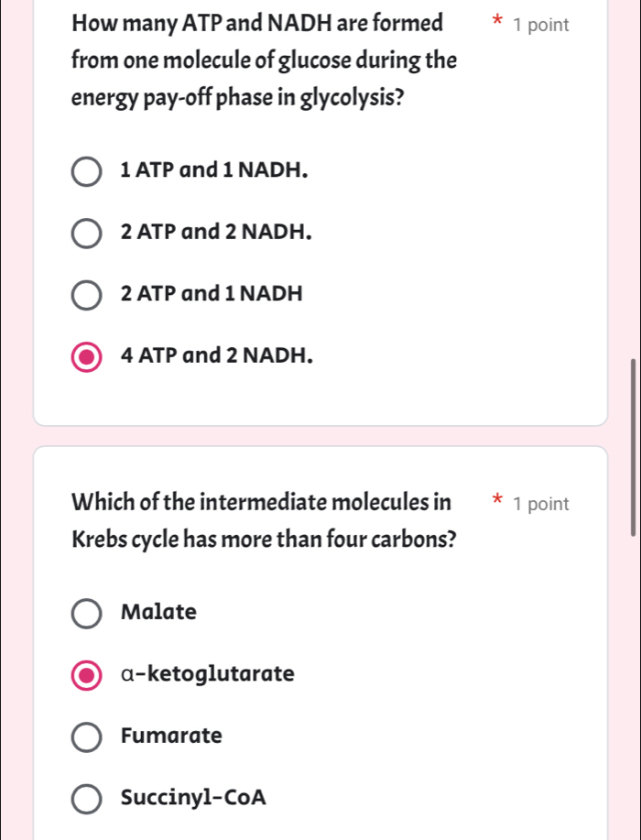Select the "2 ATP and 2 NADH" option
This screenshot has width=641, height=840.
click(x=86, y=233)
